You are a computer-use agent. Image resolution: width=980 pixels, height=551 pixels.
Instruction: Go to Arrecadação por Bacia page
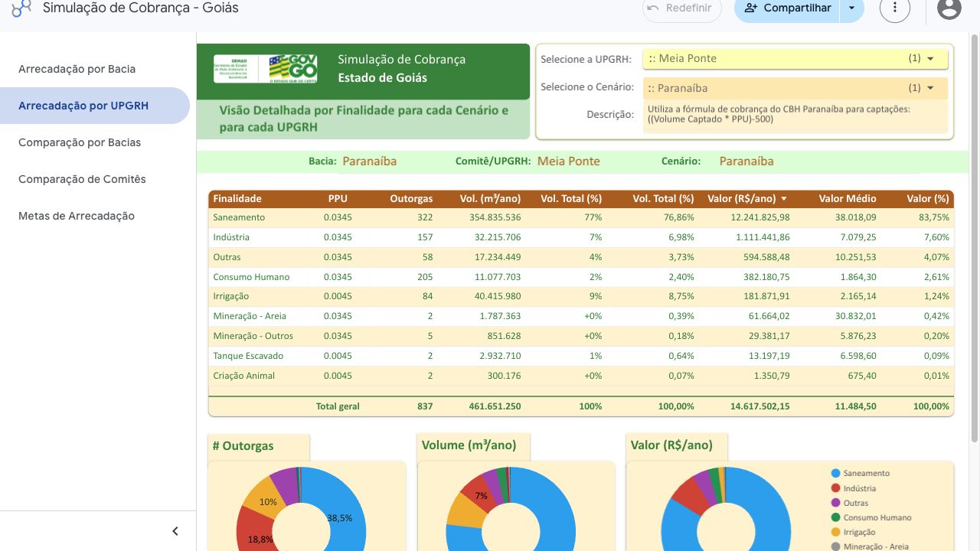click(x=77, y=69)
